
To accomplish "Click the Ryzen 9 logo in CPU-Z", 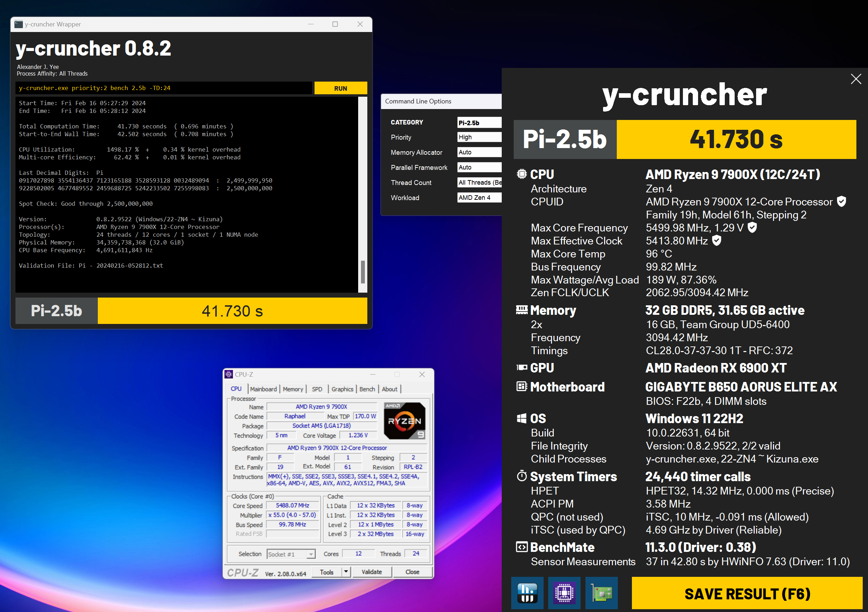I will tap(405, 421).
